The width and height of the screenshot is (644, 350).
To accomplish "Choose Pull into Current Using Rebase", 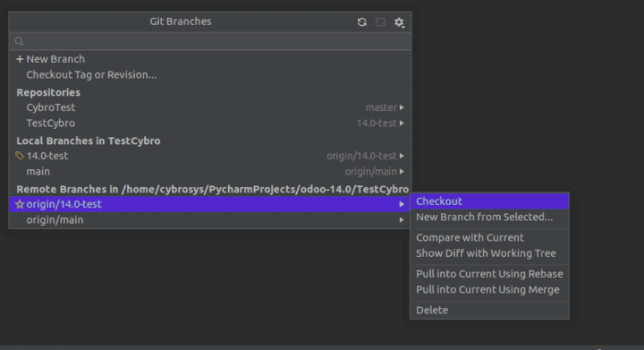I will pyautogui.click(x=489, y=274).
